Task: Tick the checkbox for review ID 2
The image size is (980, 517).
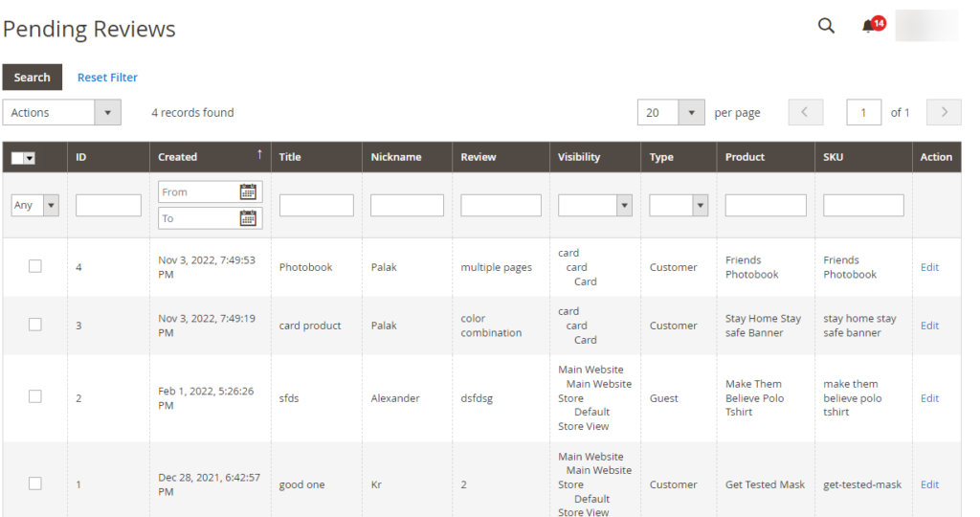Action: click(x=35, y=397)
